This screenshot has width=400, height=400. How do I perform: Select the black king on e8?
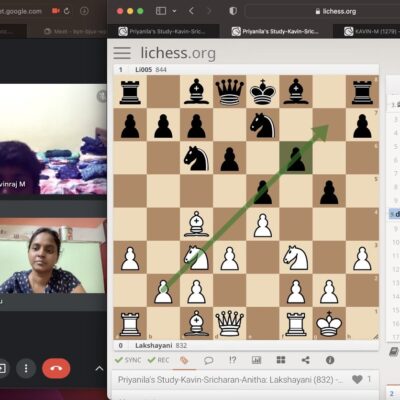pos(263,91)
